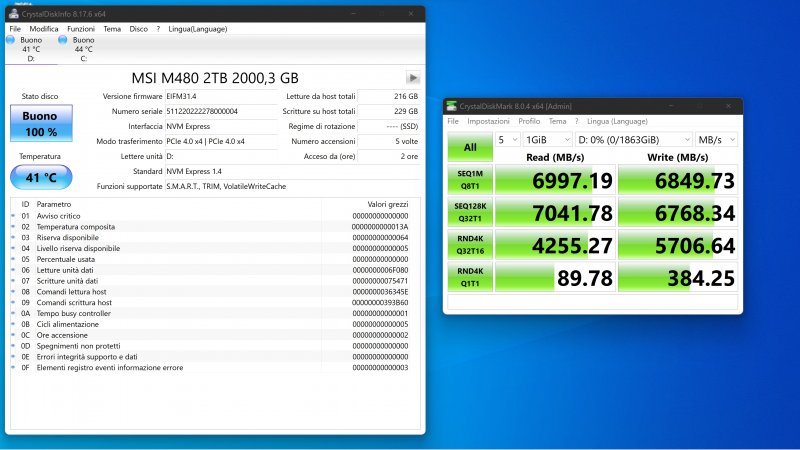Open Tema menu in CrystalDiskInfo
Screen dimensions: 800x450
pos(112,29)
